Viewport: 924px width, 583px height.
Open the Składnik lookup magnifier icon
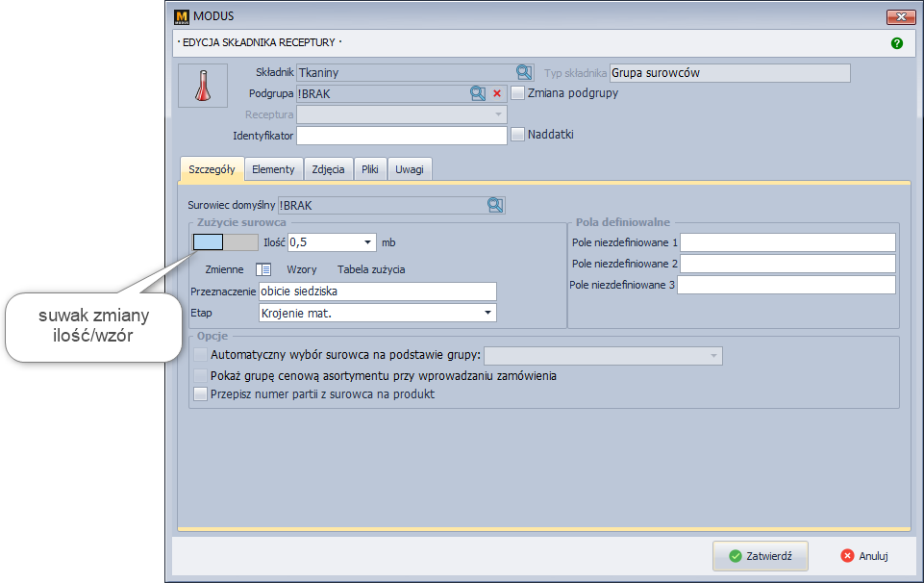click(524, 72)
